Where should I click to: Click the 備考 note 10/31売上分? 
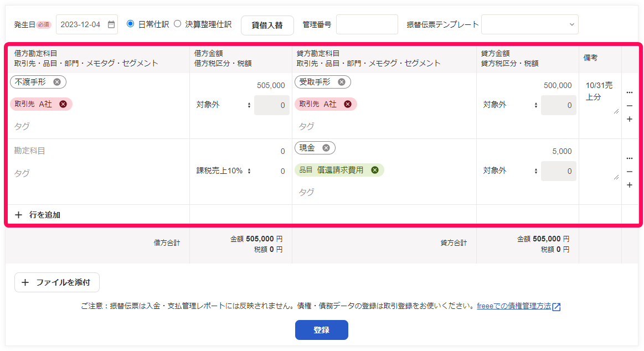(600, 96)
